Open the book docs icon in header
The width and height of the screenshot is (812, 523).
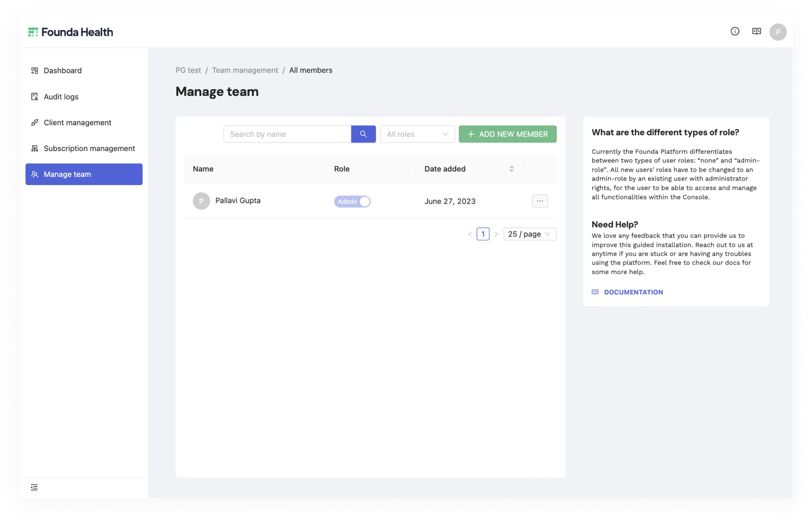pos(756,31)
